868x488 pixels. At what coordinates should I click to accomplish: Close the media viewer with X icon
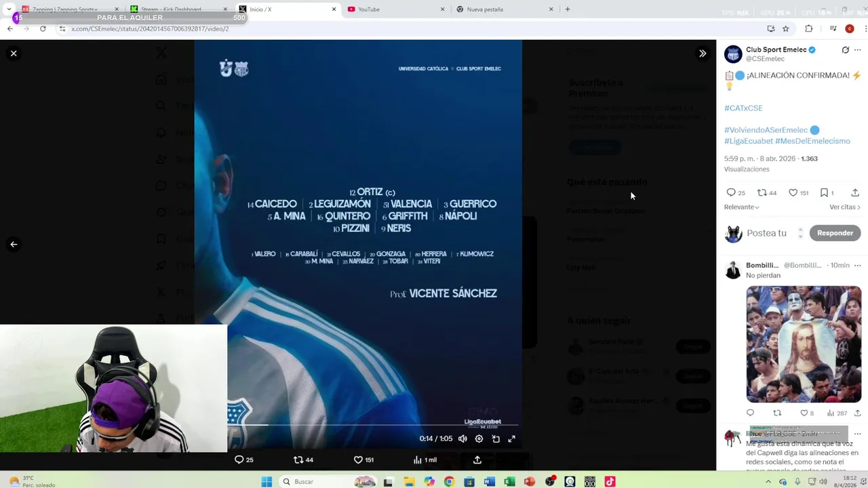(14, 54)
